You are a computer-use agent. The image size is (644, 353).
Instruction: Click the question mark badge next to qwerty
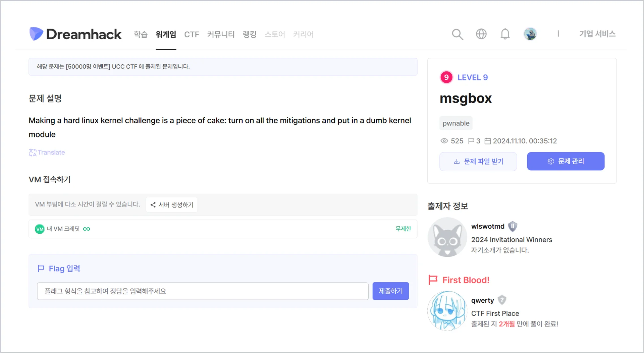click(502, 300)
